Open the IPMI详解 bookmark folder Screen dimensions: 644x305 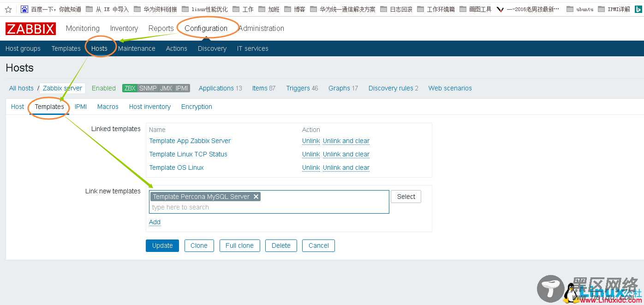coord(614,9)
